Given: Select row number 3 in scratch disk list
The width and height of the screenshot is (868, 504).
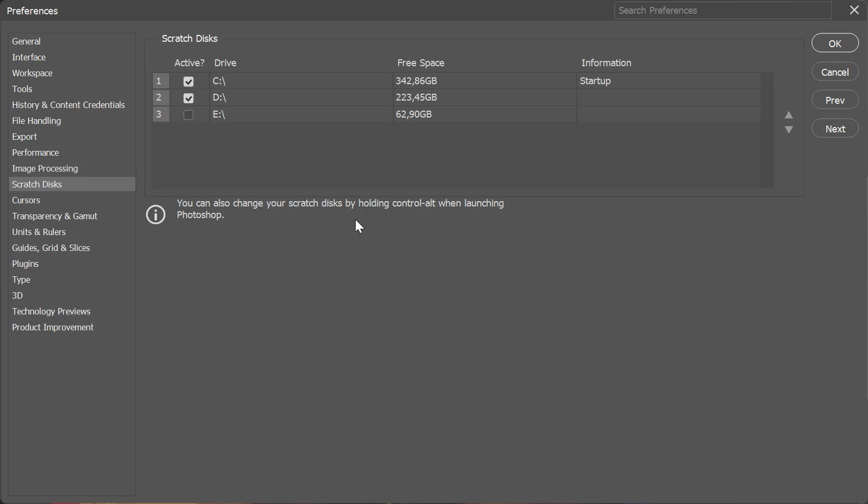Looking at the screenshot, I should click(x=161, y=114).
